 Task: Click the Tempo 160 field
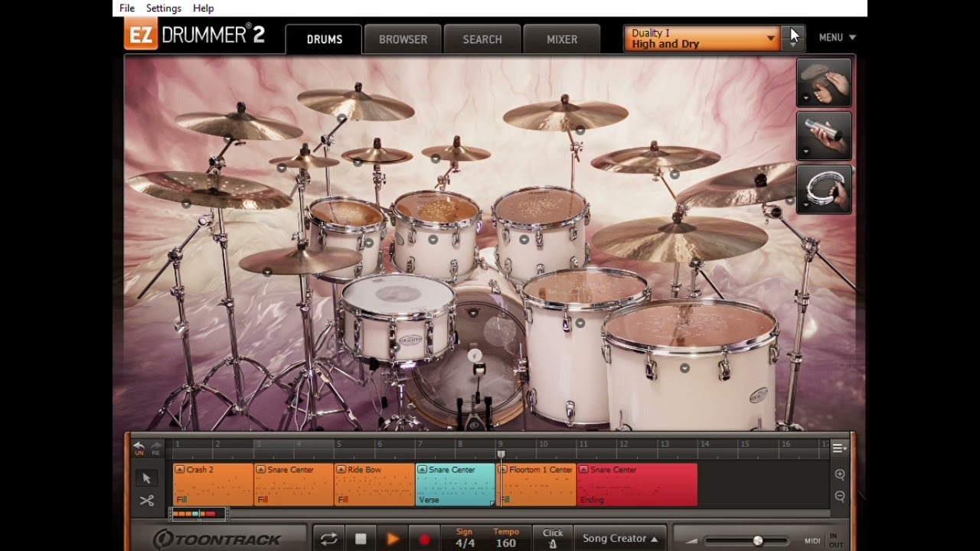[x=505, y=539]
